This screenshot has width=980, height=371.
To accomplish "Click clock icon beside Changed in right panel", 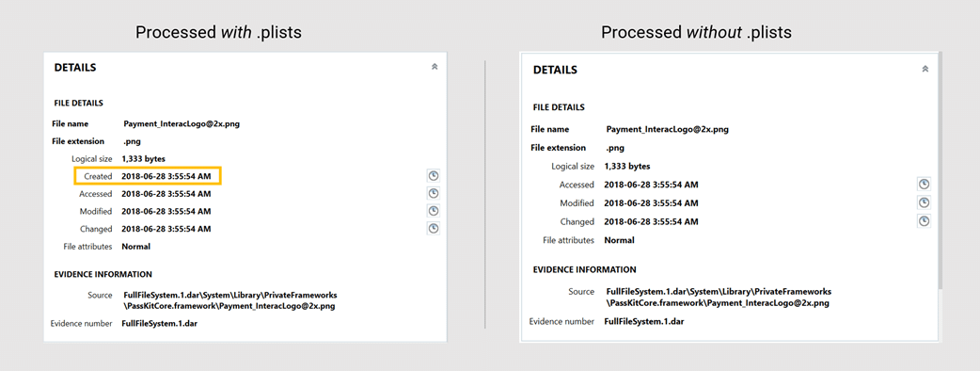I will (924, 221).
